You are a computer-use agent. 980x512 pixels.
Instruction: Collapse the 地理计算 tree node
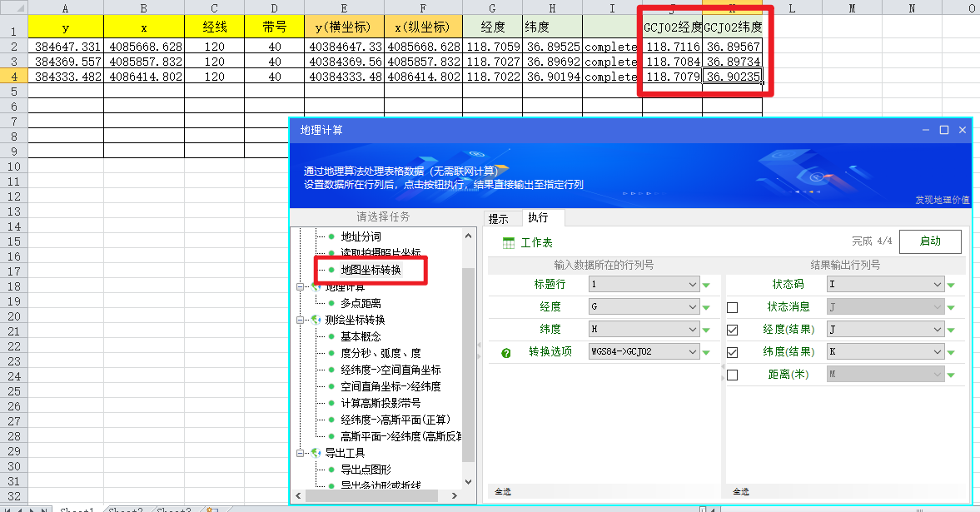[300, 287]
